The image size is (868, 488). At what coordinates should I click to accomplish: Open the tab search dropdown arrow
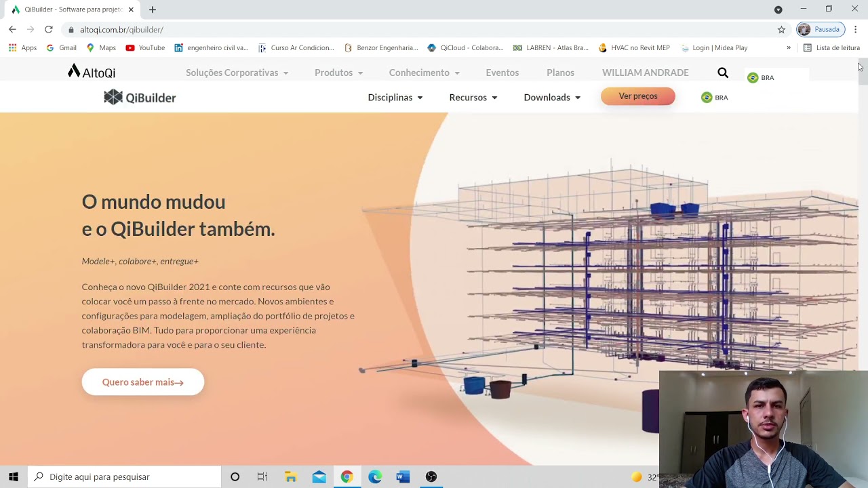pyautogui.click(x=778, y=9)
